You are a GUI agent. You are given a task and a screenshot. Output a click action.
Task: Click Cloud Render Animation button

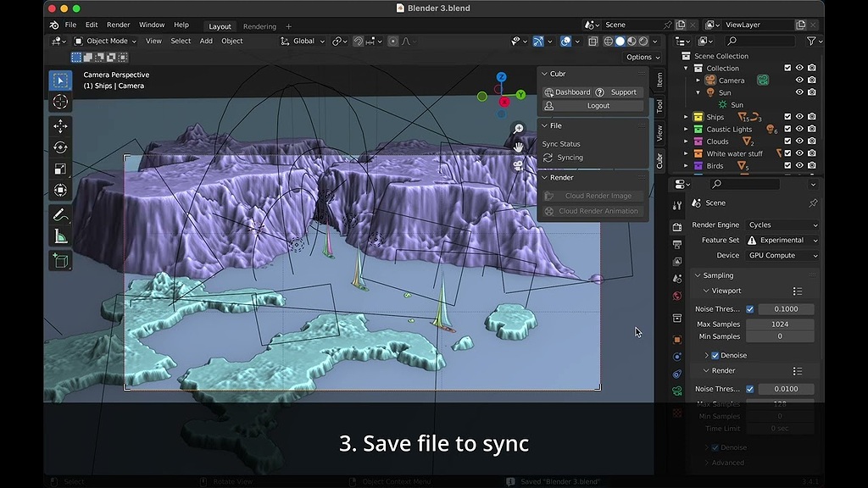click(x=593, y=211)
